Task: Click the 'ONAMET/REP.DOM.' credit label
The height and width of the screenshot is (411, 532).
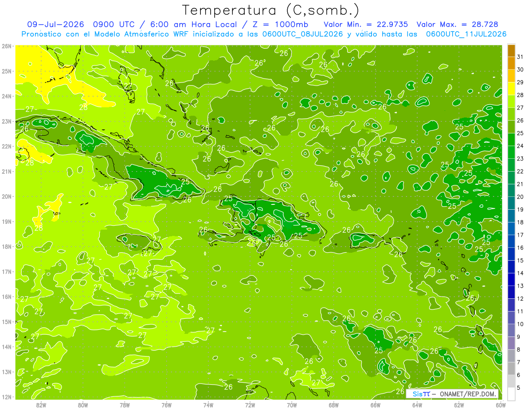Action: pyautogui.click(x=469, y=394)
